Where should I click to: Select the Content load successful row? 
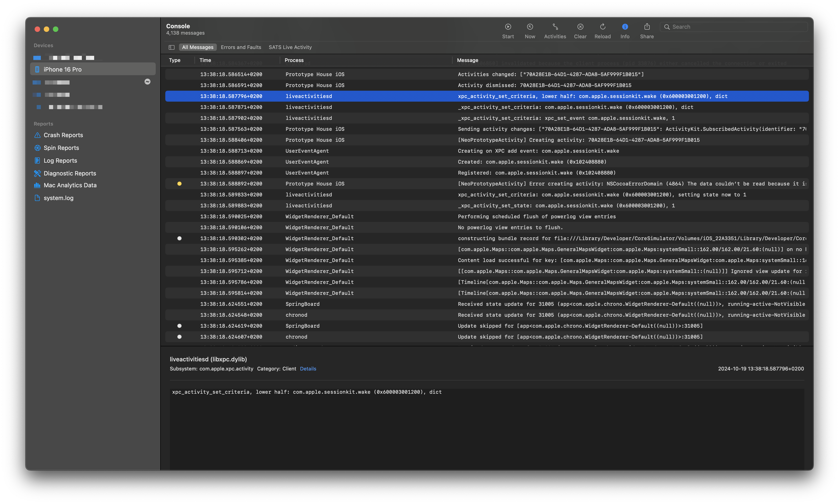coord(487,260)
